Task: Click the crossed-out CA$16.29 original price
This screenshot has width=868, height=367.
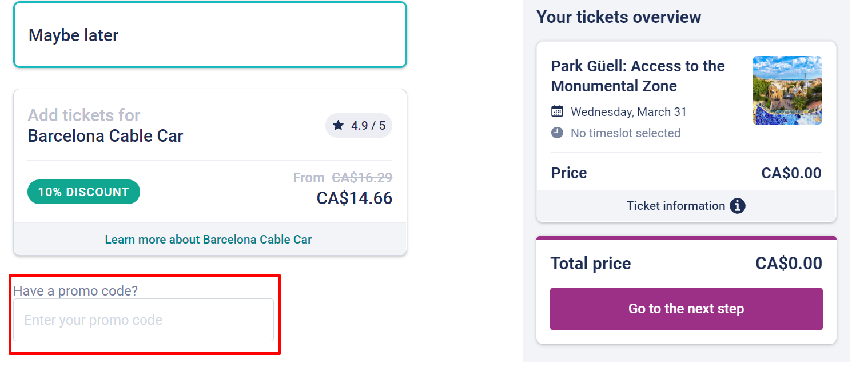Action: pyautogui.click(x=362, y=178)
